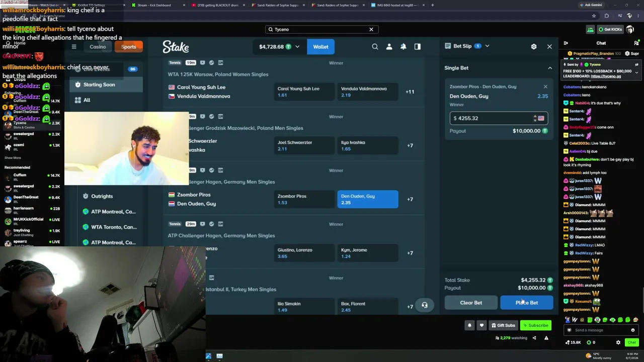The height and width of the screenshot is (362, 644).
Task: Open Stake notifications bell
Action: 403,47
